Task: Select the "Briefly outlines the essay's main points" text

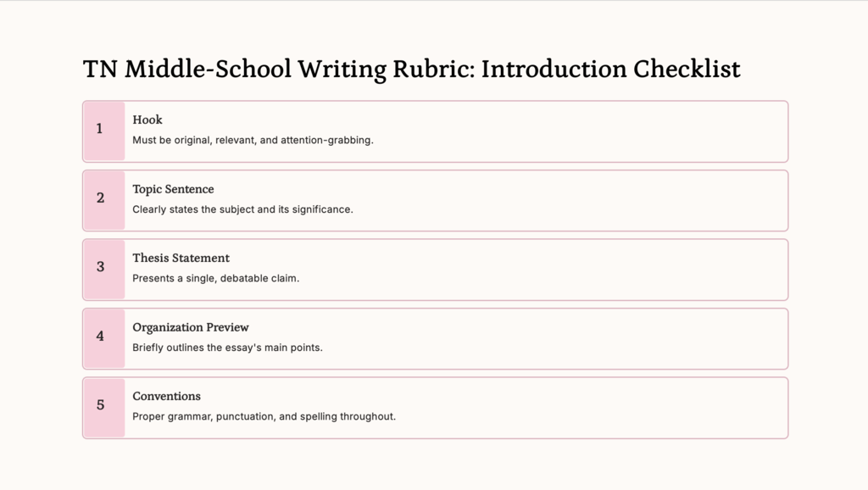Action: 227,348
